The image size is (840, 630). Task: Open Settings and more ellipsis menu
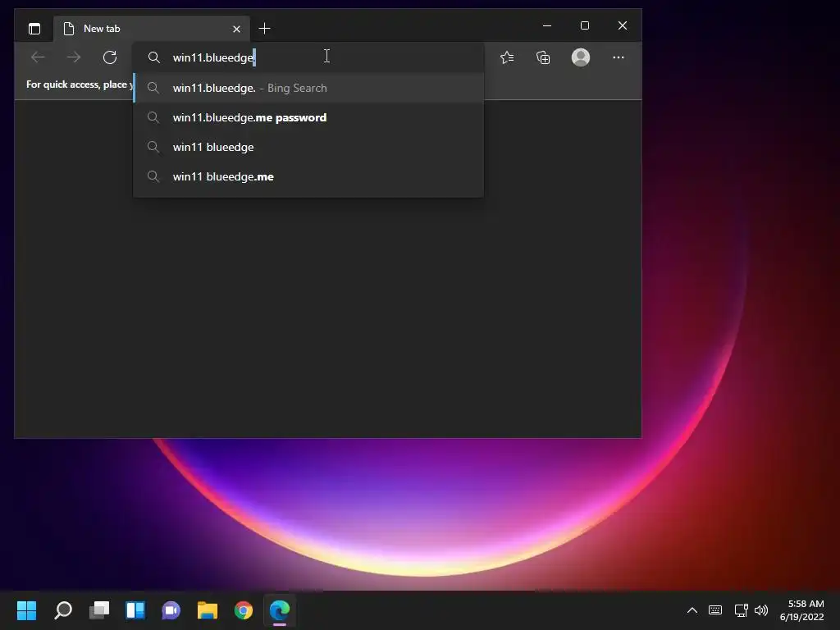[x=619, y=57]
